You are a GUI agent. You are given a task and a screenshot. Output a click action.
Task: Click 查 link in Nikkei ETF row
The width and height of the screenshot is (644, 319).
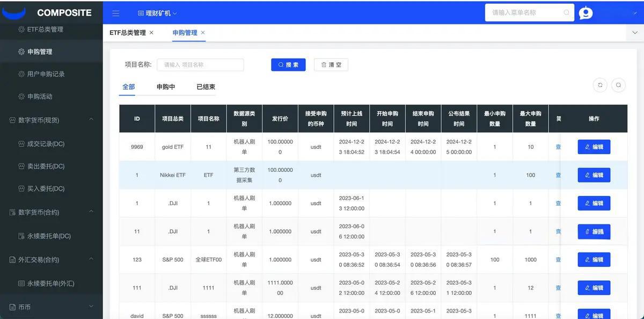(558, 175)
